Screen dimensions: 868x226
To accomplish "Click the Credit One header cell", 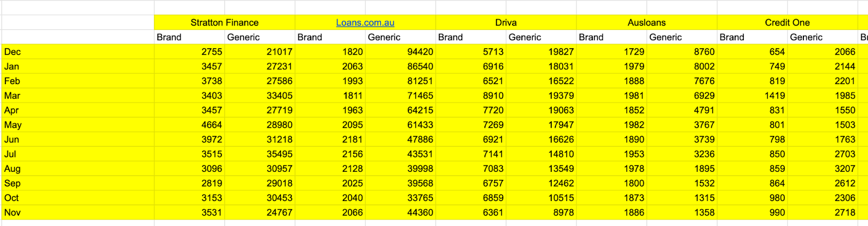I will click(787, 23).
